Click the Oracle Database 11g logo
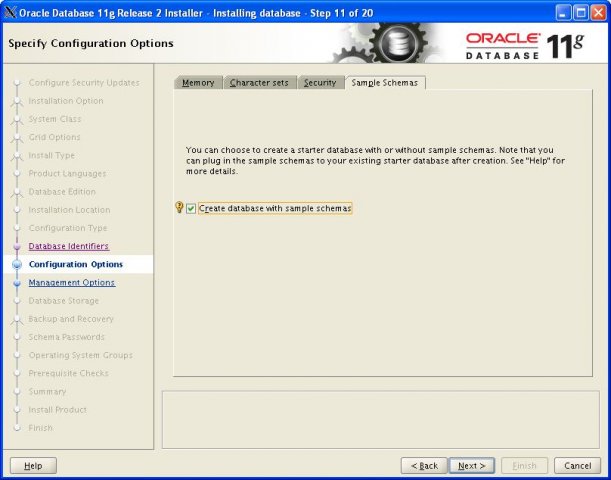 click(524, 46)
